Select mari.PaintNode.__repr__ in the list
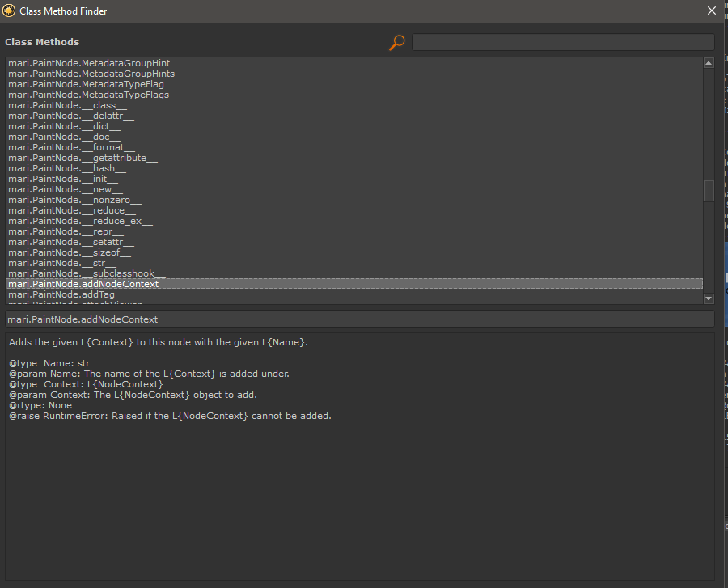Viewport: 728px width, 588px height. pyautogui.click(x=66, y=231)
